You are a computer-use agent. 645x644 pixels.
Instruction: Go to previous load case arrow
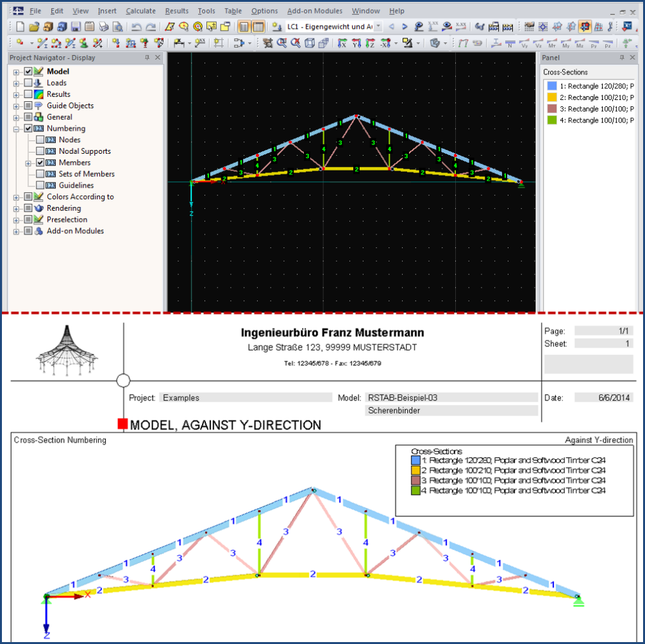tap(392, 27)
